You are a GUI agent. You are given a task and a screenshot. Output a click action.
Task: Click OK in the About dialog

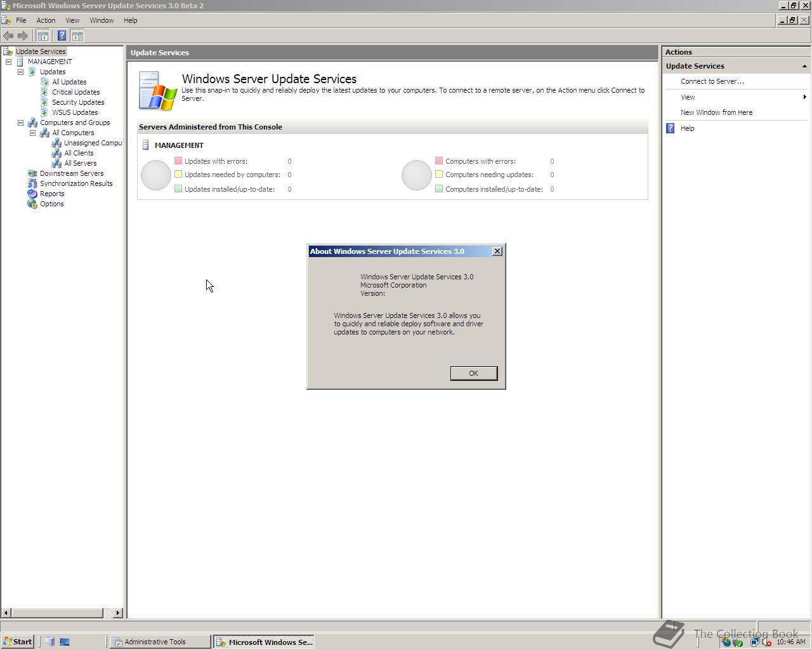(x=474, y=373)
